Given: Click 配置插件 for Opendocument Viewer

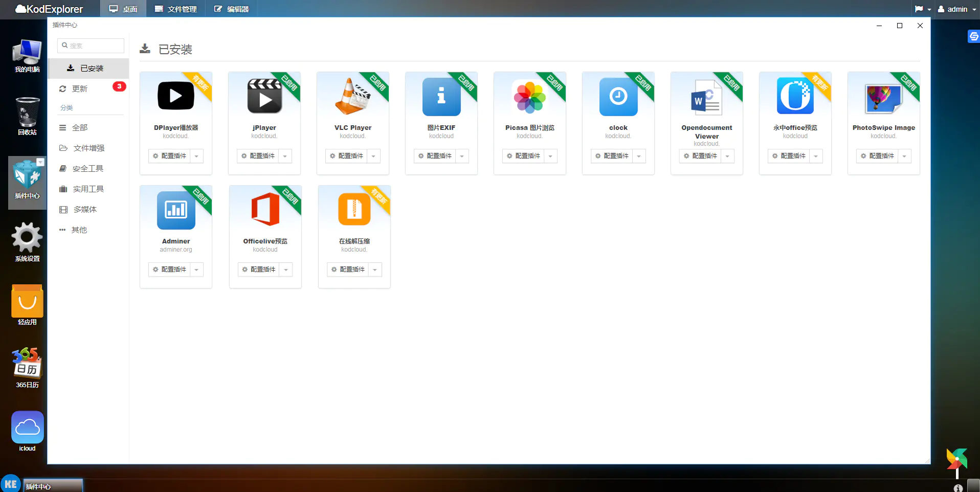Looking at the screenshot, I should tap(700, 156).
